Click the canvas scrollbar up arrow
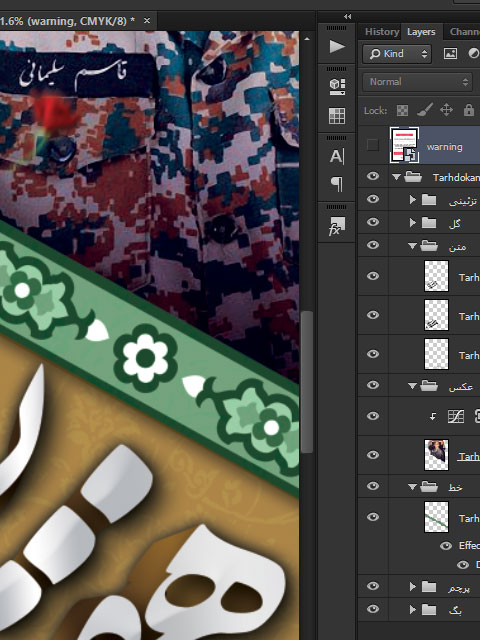Screen dimensions: 480x640 pos(307,39)
